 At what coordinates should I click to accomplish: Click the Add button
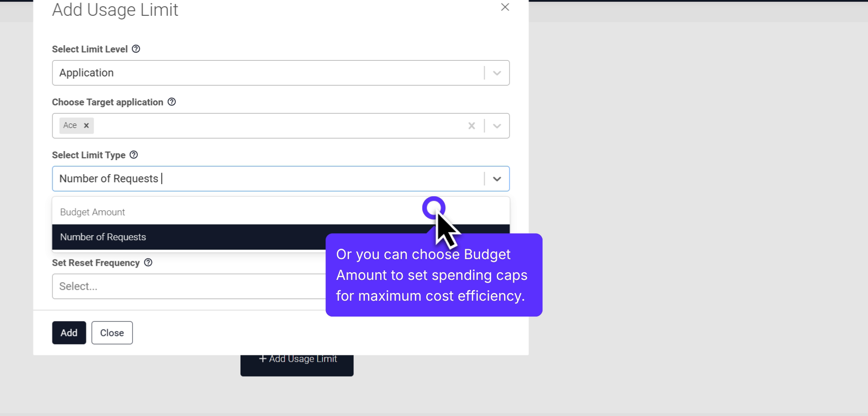(x=69, y=332)
